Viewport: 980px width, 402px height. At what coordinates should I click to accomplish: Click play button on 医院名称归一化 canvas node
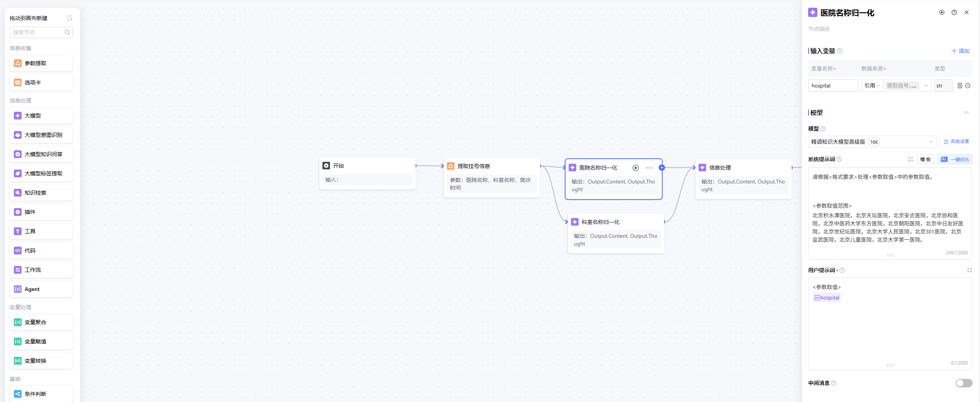tap(635, 168)
